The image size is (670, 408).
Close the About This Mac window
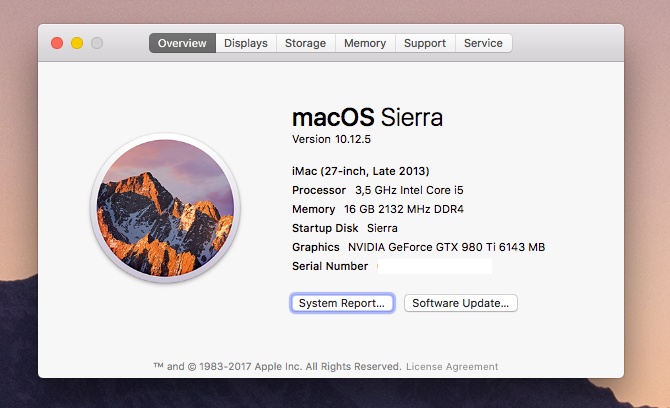coord(57,43)
